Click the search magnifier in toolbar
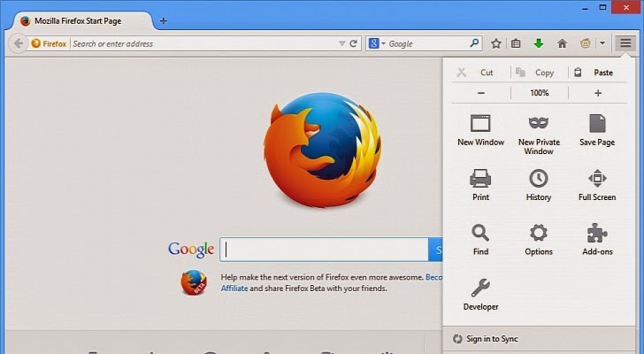This screenshot has height=354, width=644. click(474, 43)
